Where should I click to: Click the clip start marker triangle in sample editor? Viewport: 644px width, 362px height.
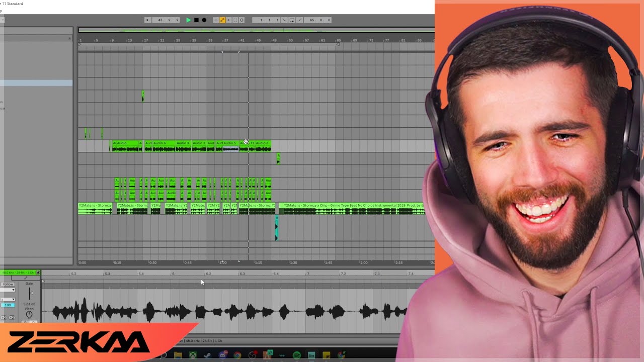point(43,281)
